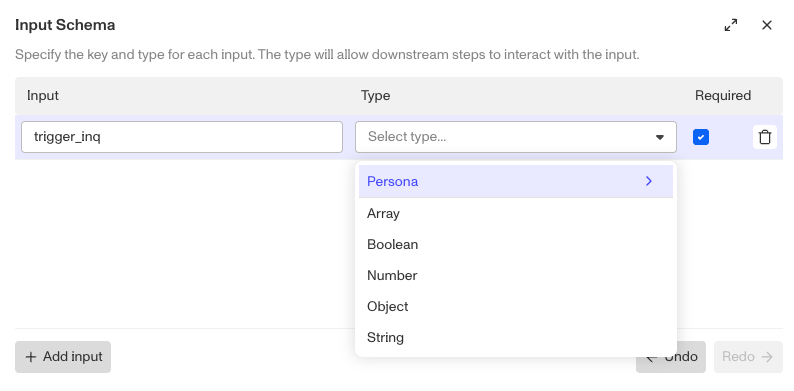Delete the trigger_inq input row
794x391 pixels.
765,137
